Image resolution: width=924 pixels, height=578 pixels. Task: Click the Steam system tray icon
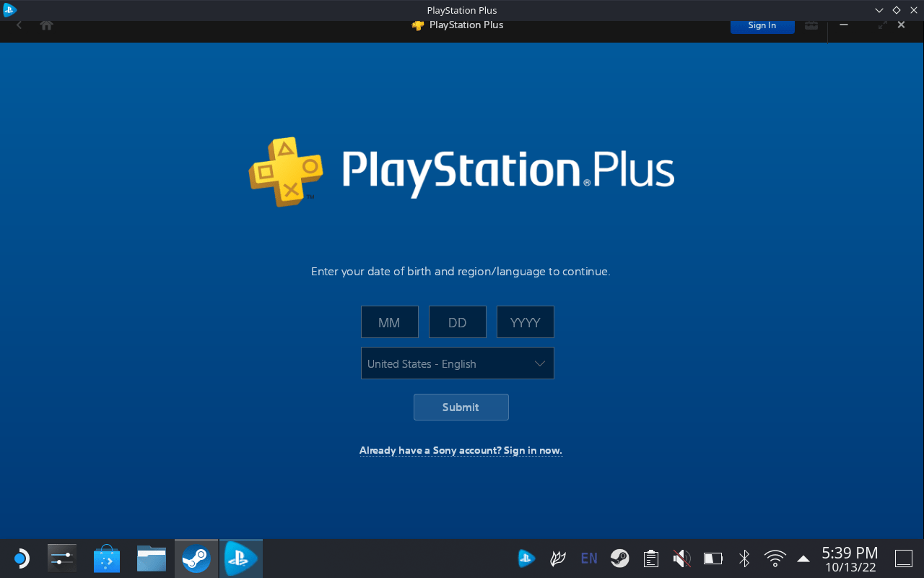coord(619,558)
